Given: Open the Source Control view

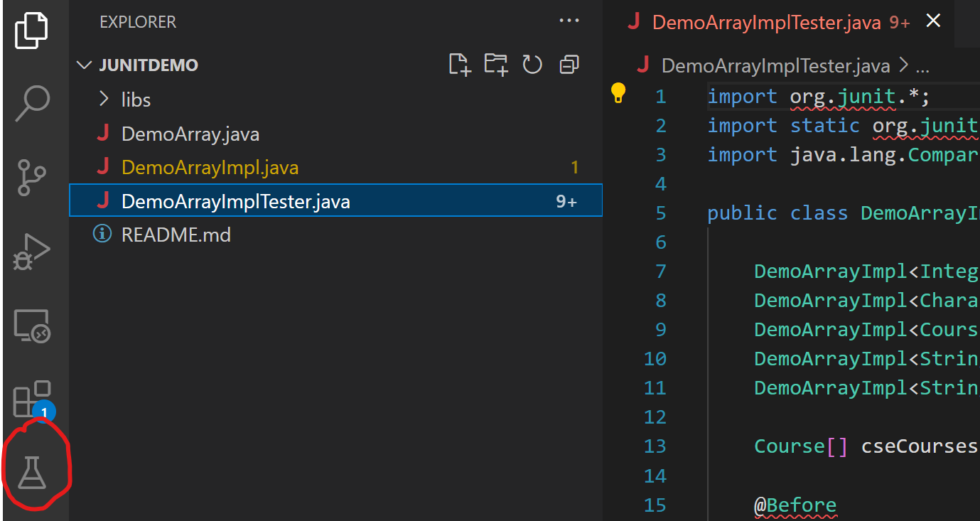Looking at the screenshot, I should coord(33,177).
